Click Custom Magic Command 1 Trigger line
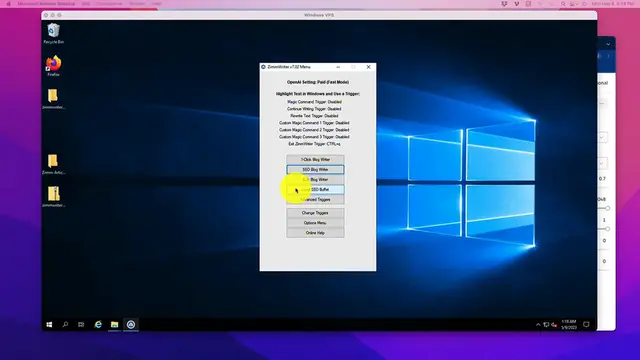Viewport: 640px width, 360px height. [x=314, y=123]
